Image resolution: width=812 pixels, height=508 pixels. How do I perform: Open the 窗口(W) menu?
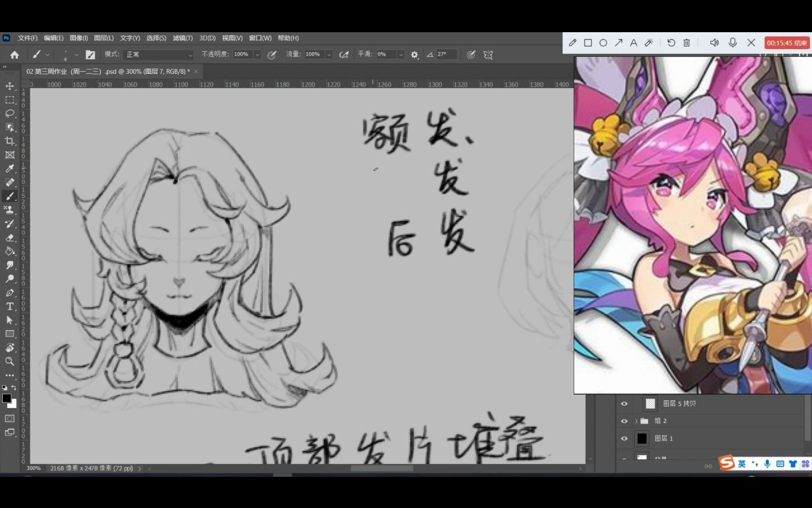pos(260,38)
